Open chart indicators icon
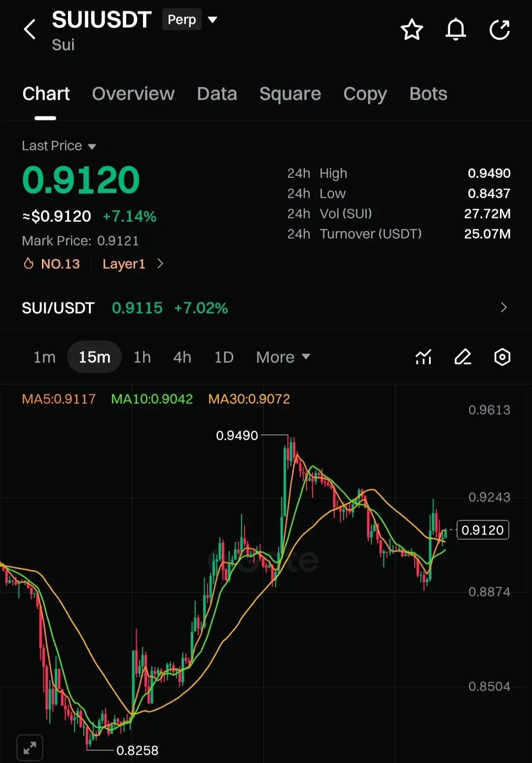Image resolution: width=532 pixels, height=763 pixels. 424,357
